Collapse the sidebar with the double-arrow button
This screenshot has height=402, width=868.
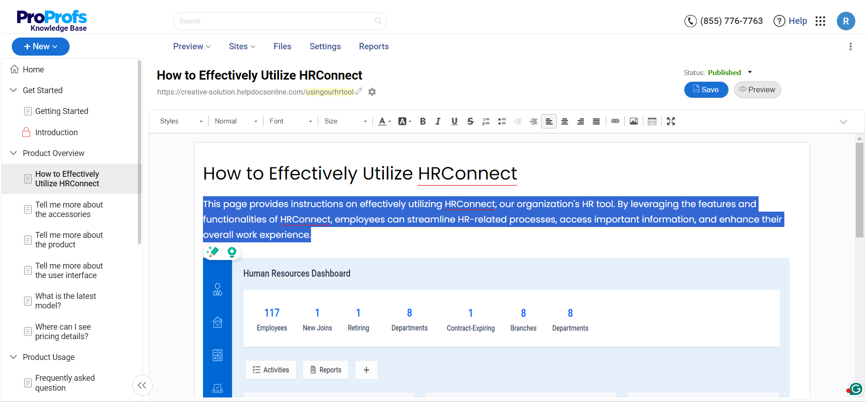coord(142,385)
